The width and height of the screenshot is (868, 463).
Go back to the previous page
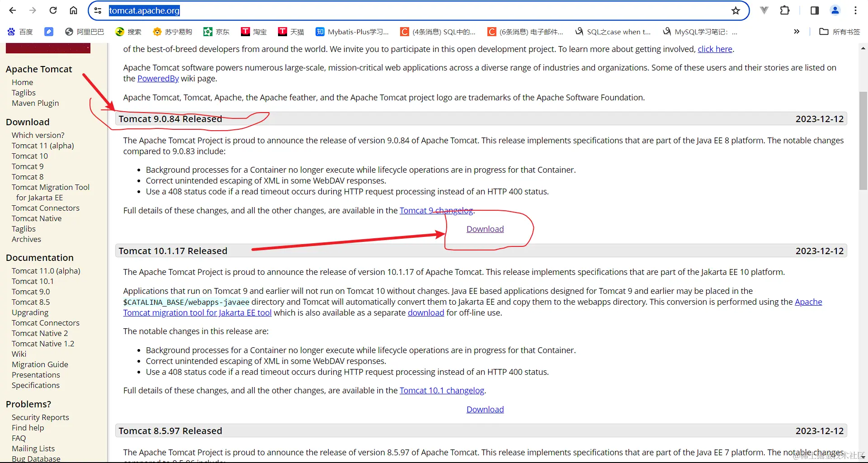click(x=13, y=10)
